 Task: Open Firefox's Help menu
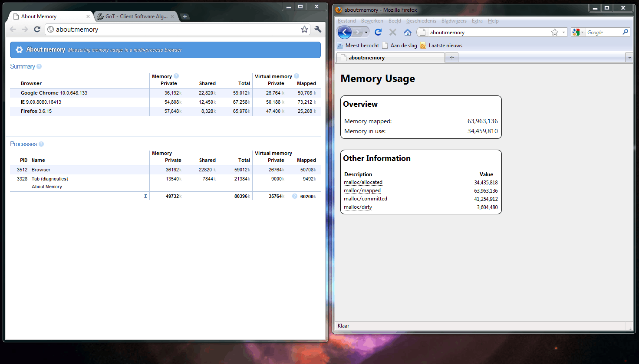493,21
